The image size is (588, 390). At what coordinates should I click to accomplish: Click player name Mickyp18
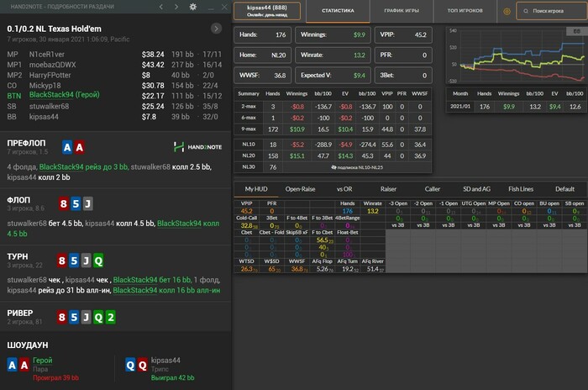pos(45,86)
